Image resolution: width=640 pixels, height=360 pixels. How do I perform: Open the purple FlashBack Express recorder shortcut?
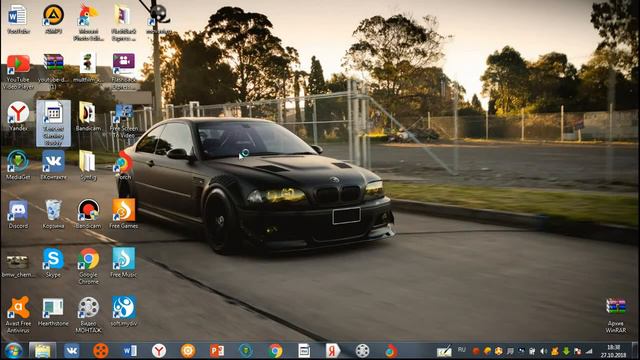click(124, 71)
